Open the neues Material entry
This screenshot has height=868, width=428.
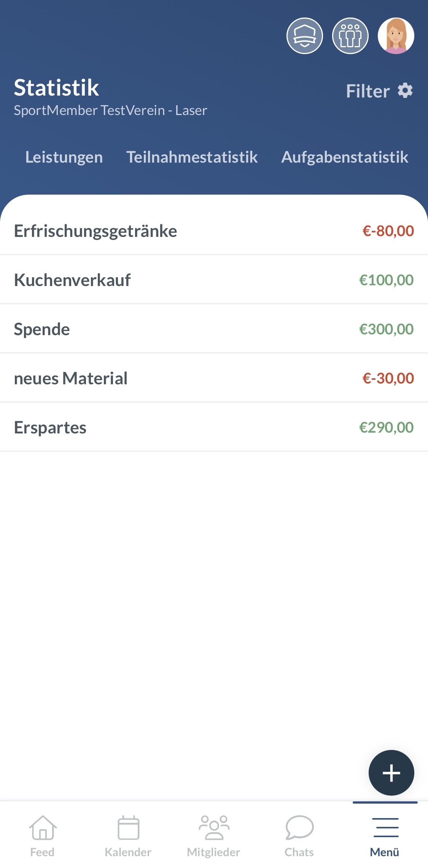[x=214, y=378]
